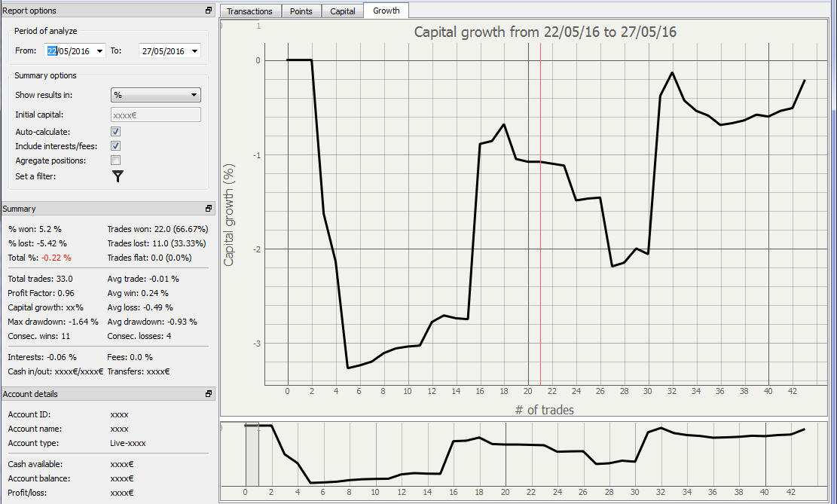Click the Profit/loss label
837x504 pixels.
pyautogui.click(x=27, y=493)
